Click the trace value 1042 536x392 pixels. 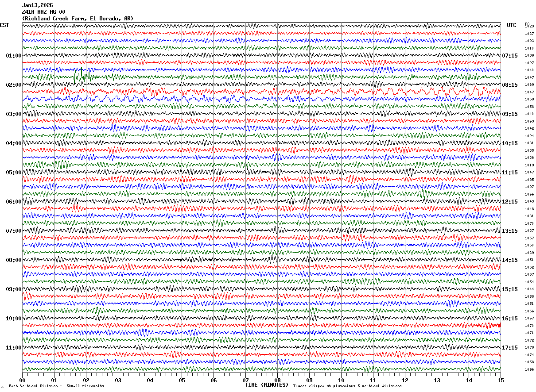click(529, 128)
